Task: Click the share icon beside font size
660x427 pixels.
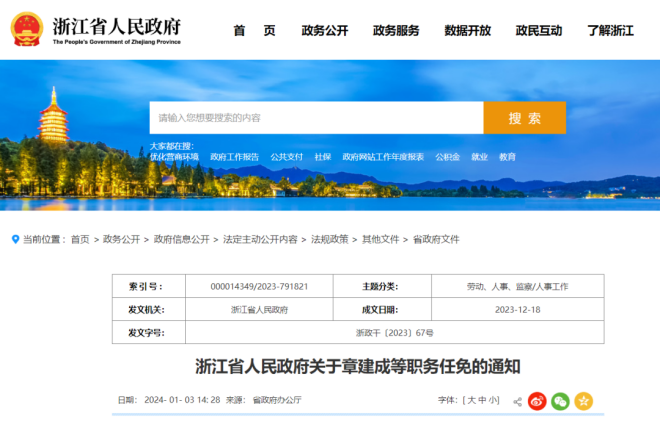Action: [x=517, y=401]
